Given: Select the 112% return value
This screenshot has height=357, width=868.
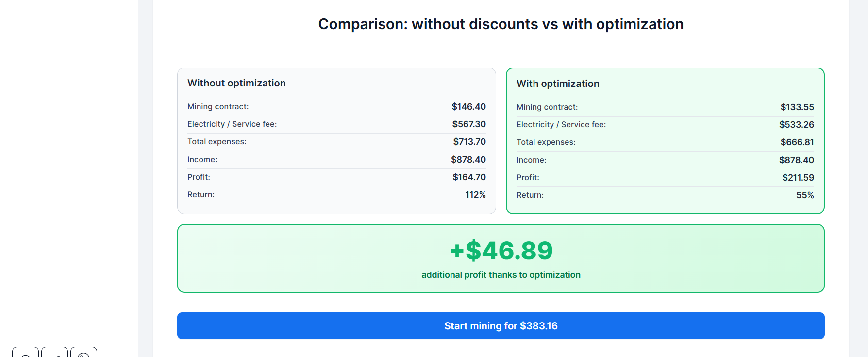Looking at the screenshot, I should pos(475,195).
